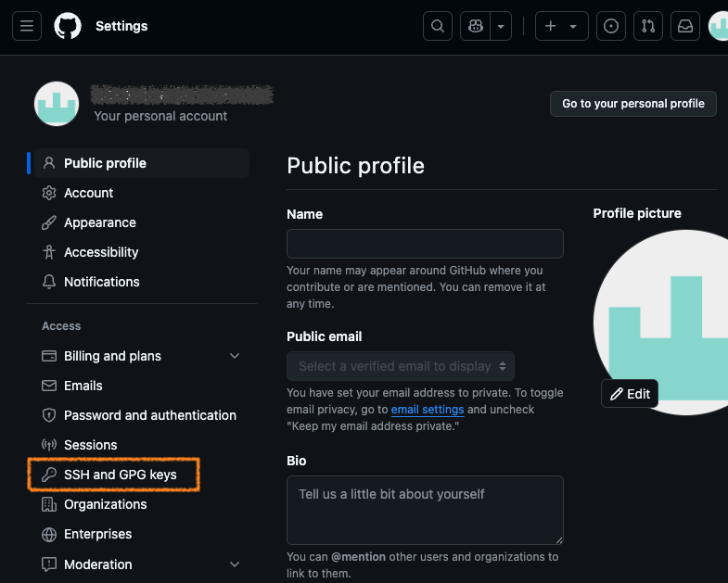
Task: Click the person icon beside Public profile
Action: coord(49,163)
